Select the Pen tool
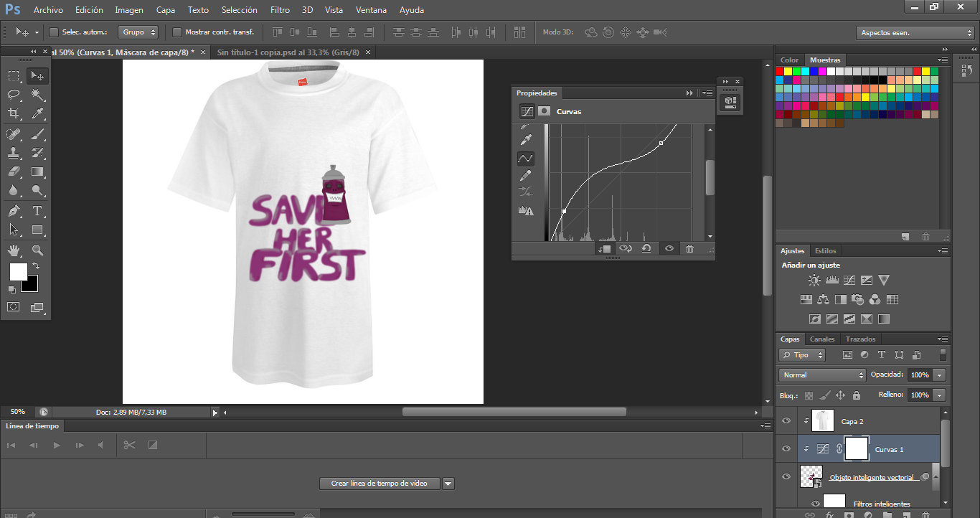Viewport: 980px width, 518px height. (x=14, y=211)
